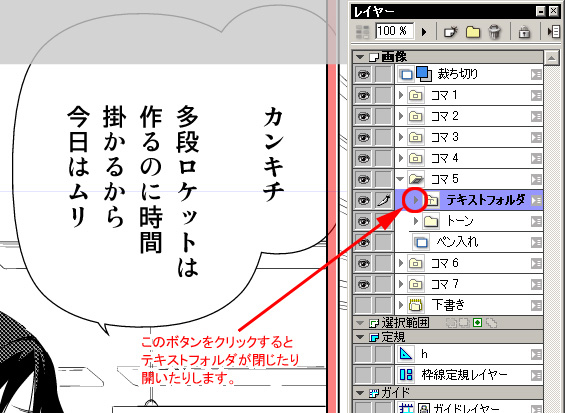The image size is (565, 413).
Task: Open properties icon for コマ 2 row
Action: point(536,116)
